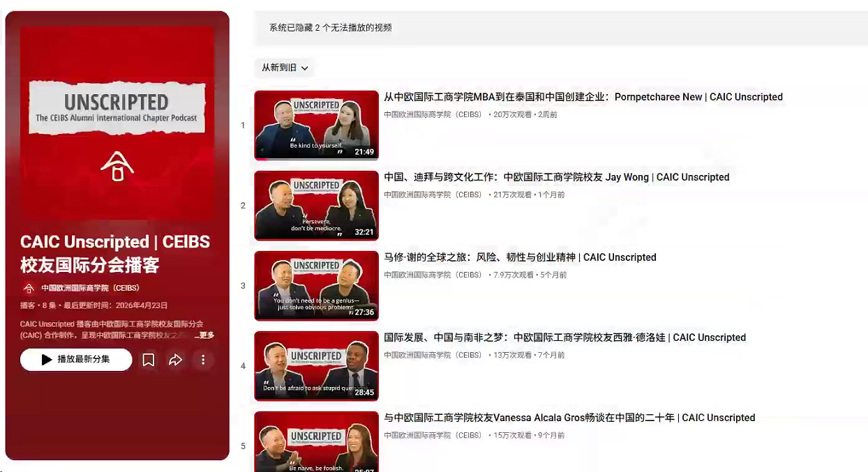Viewport: 868px width, 472px height.
Task: Open channel name under Vanessa Alcala Gros video
Action: tap(433, 435)
